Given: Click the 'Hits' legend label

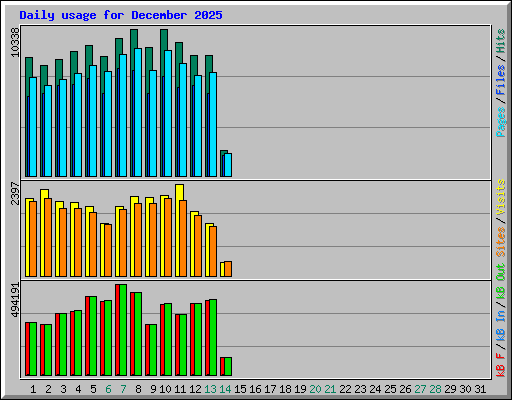Looking at the screenshot, I should [501, 41].
